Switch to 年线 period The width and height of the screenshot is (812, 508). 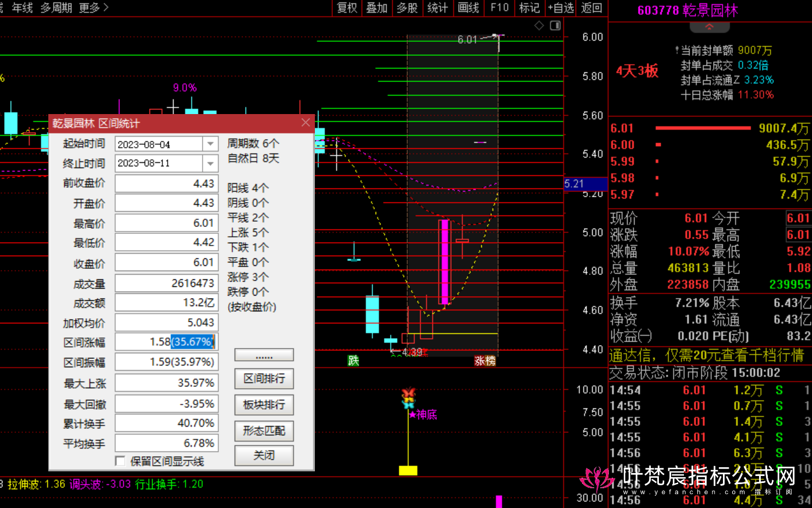pyautogui.click(x=23, y=8)
